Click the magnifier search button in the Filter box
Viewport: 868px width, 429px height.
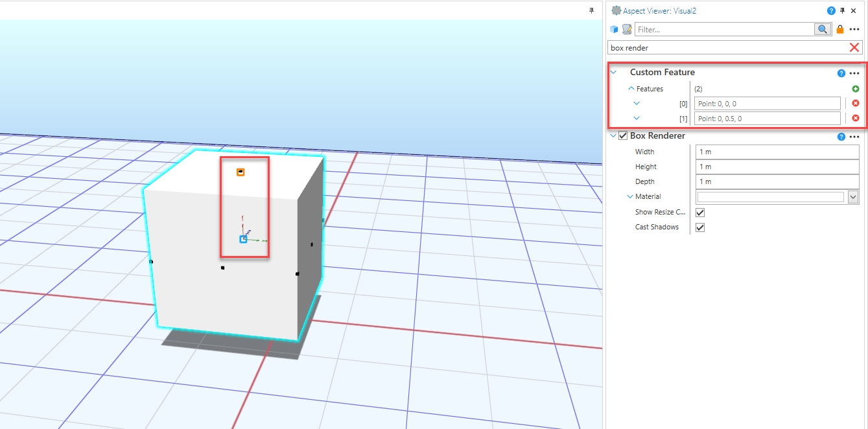(823, 29)
